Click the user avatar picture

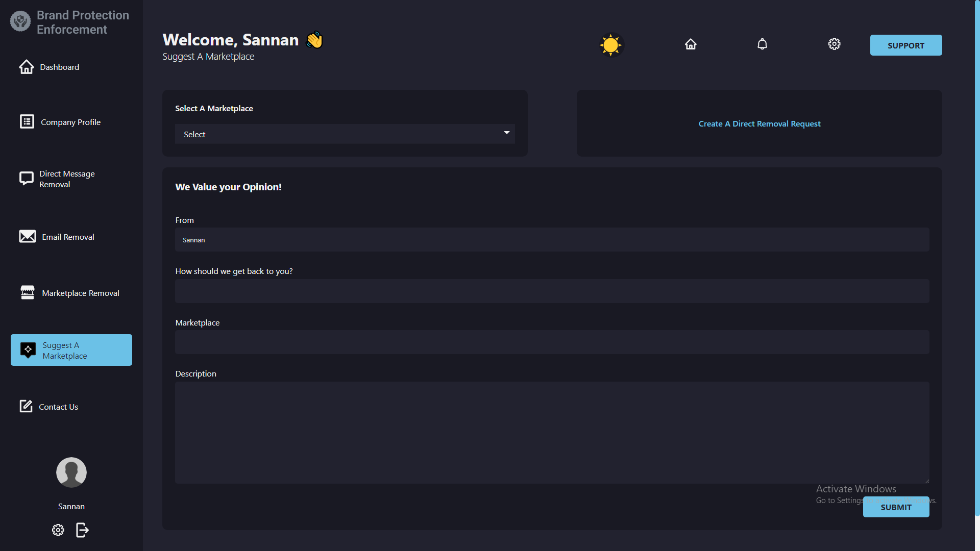pos(71,472)
